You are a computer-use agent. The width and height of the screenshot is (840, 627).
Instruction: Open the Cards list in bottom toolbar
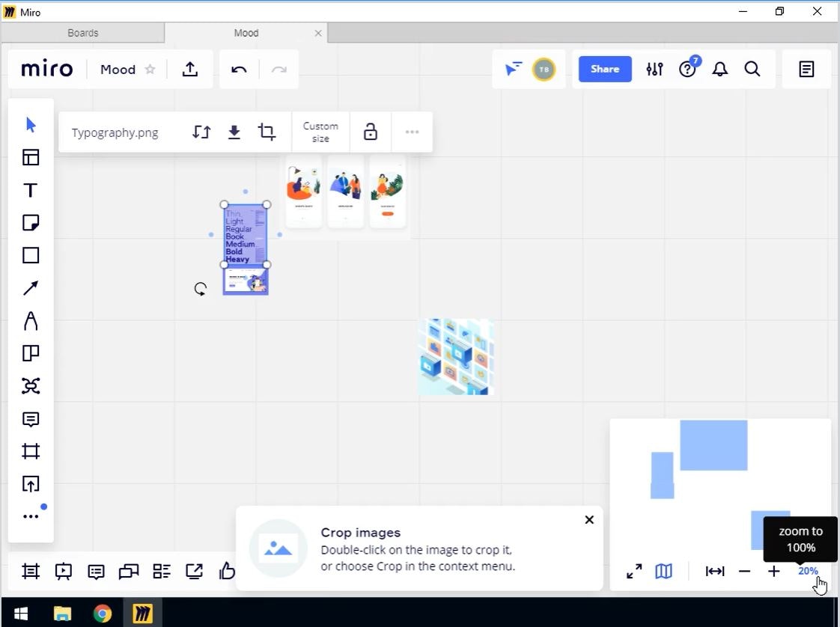(x=161, y=572)
